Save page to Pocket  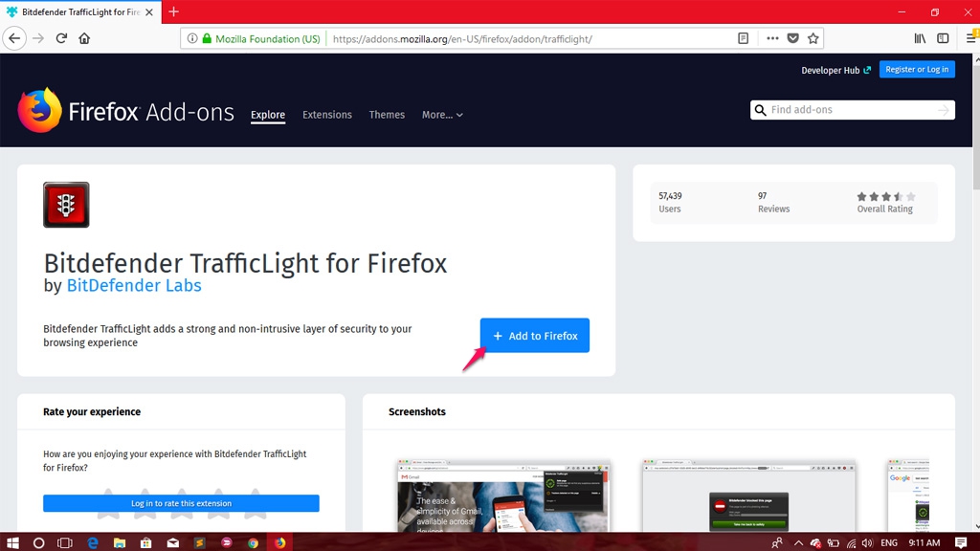(x=793, y=38)
